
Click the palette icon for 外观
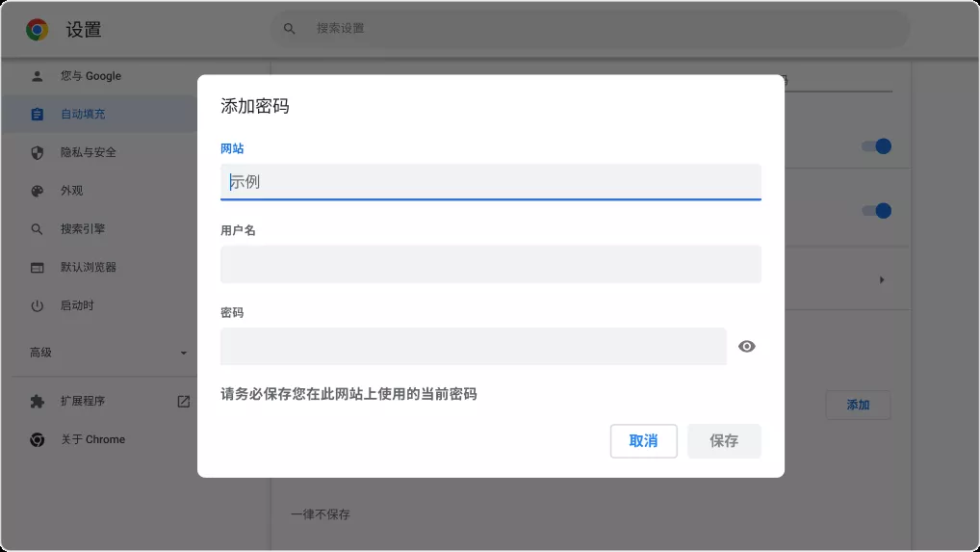coord(38,191)
